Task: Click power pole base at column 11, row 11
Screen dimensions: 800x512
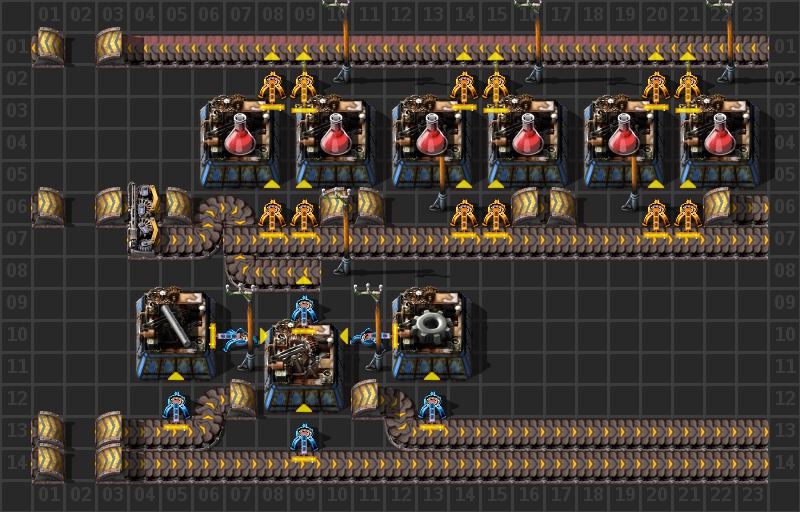Action: tap(376, 362)
